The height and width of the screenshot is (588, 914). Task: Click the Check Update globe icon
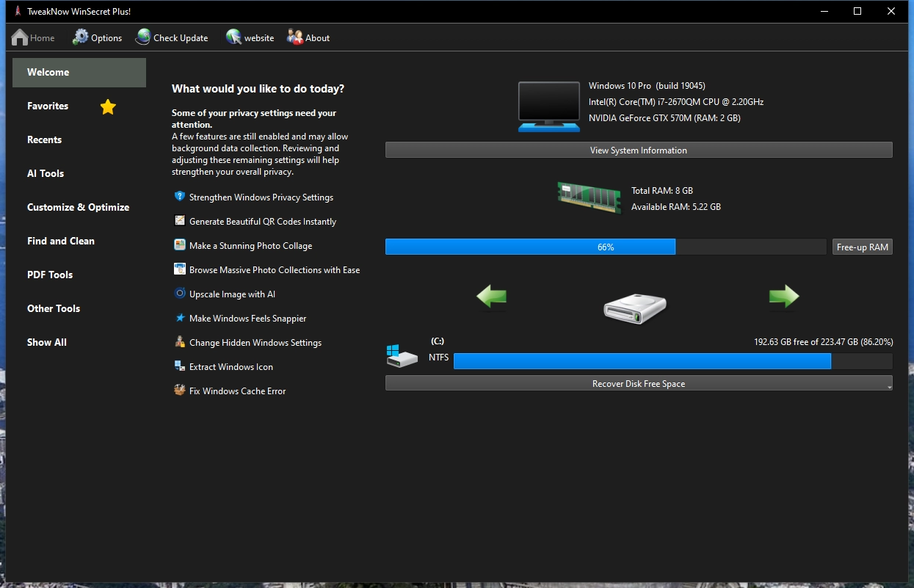tap(143, 37)
